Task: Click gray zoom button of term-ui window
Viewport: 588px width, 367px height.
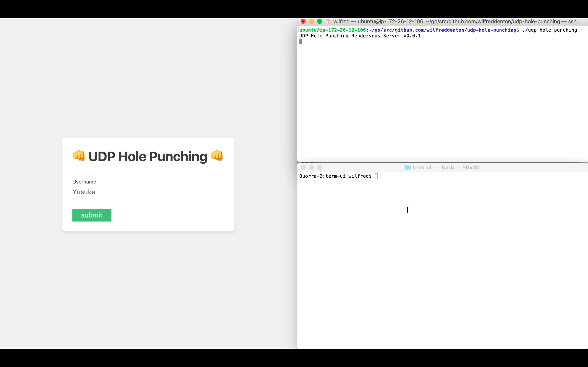Action: 320,167
